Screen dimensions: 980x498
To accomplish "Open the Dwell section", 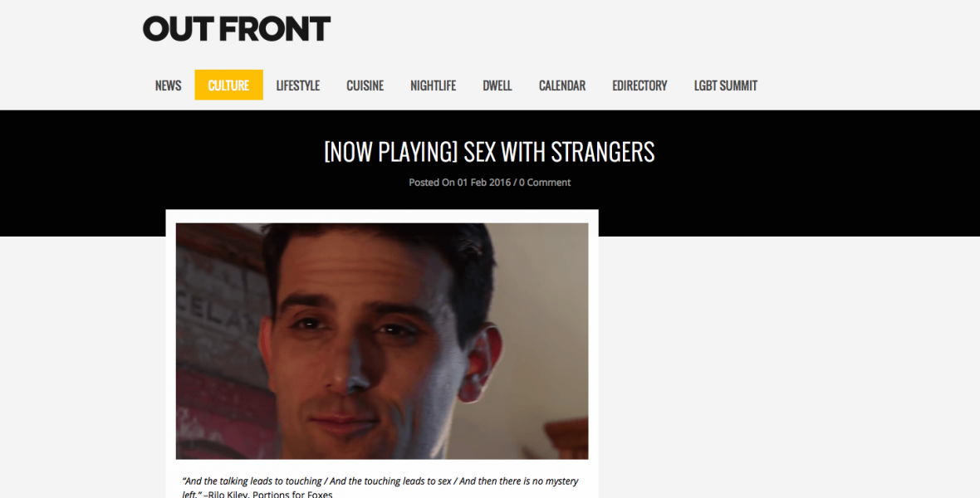I will tap(497, 85).
